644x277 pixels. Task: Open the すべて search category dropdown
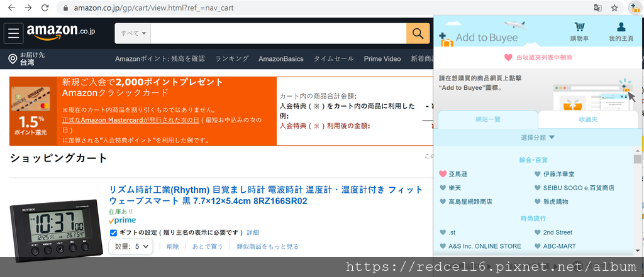pyautogui.click(x=133, y=33)
